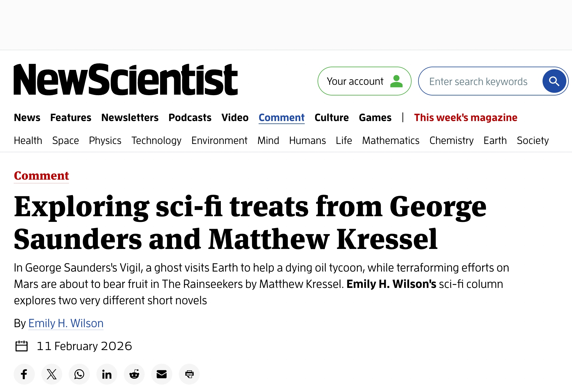Image resolution: width=572 pixels, height=392 pixels.
Task: Share article via WhatsApp icon
Action: click(x=79, y=374)
